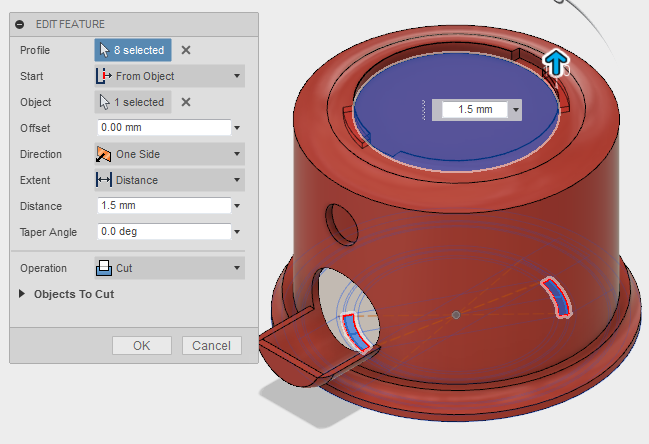The height and width of the screenshot is (444, 649).
Task: Cancel the feature edit
Action: click(212, 346)
